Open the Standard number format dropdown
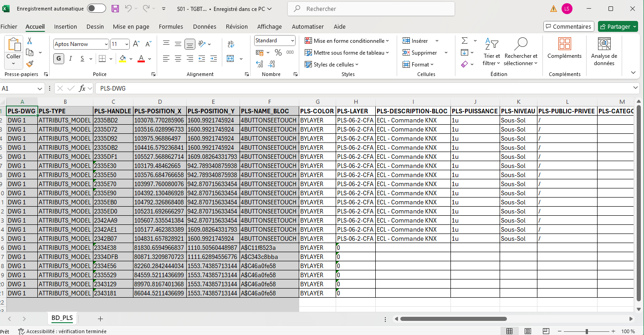The height and width of the screenshot is (335, 644). coord(274,41)
